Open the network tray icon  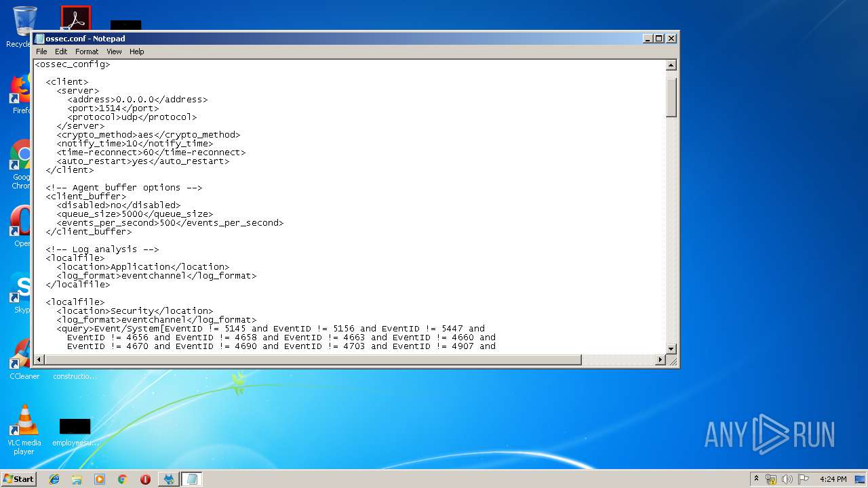pos(771,479)
